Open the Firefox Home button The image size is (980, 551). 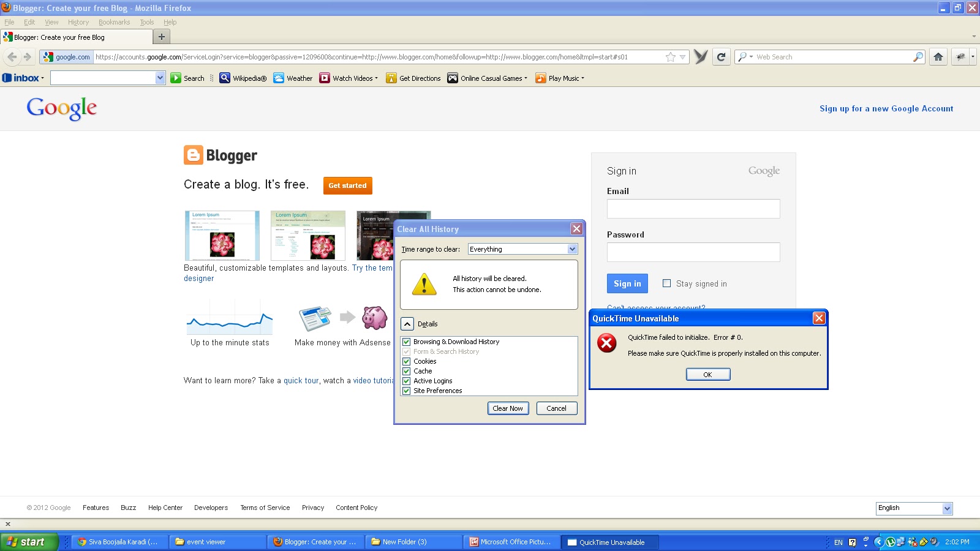click(938, 57)
